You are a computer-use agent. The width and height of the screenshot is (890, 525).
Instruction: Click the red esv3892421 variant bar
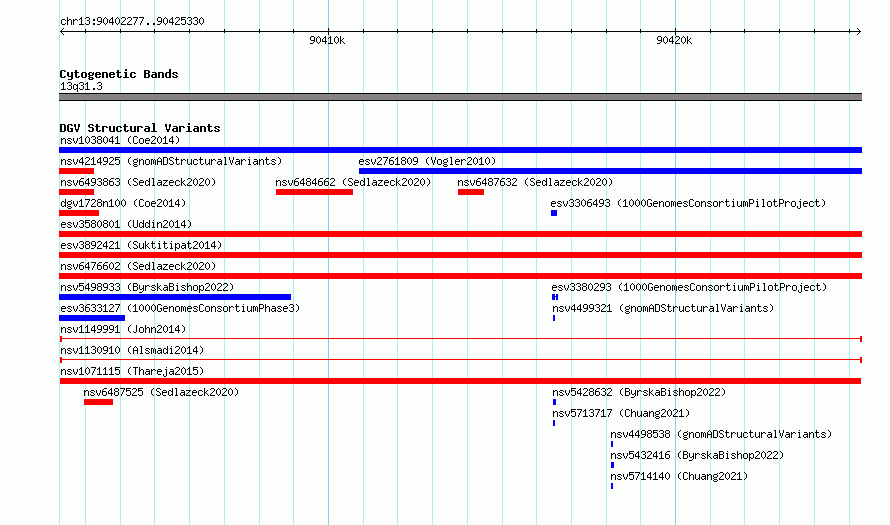point(460,255)
